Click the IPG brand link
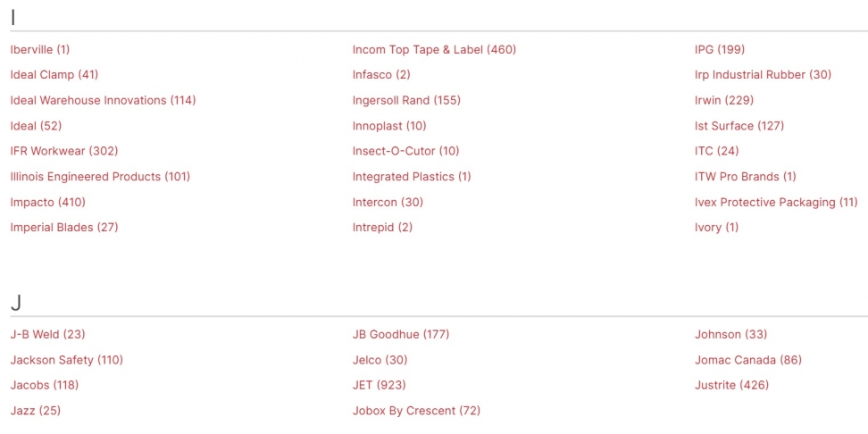Image resolution: width=868 pixels, height=434 pixels. coord(720,50)
